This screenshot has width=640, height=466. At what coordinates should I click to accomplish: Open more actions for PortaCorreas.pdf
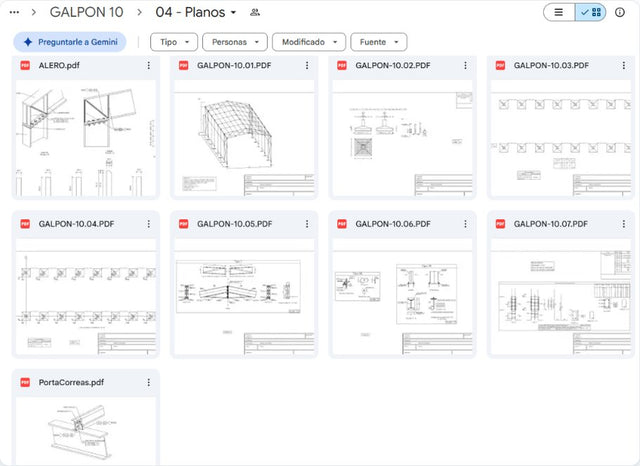(149, 382)
